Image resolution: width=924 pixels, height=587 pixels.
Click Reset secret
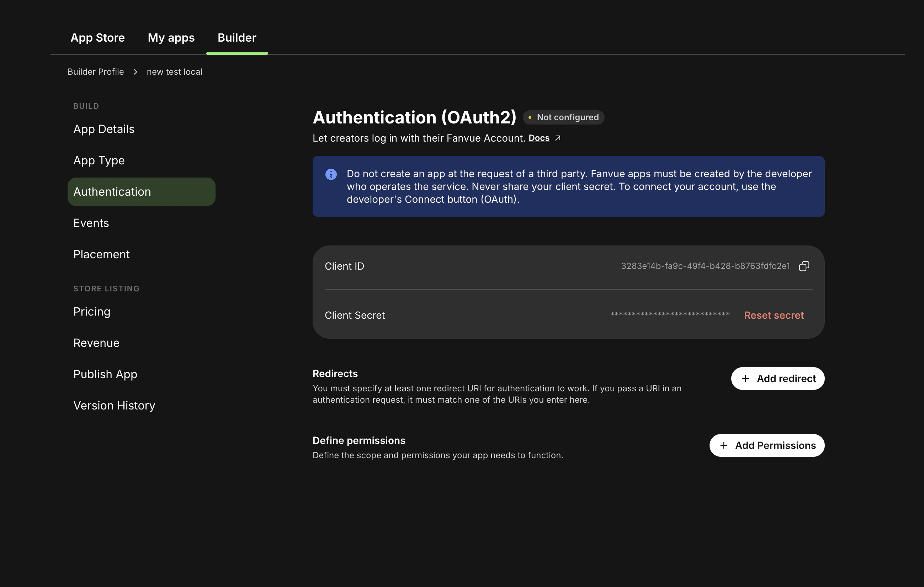click(x=774, y=315)
